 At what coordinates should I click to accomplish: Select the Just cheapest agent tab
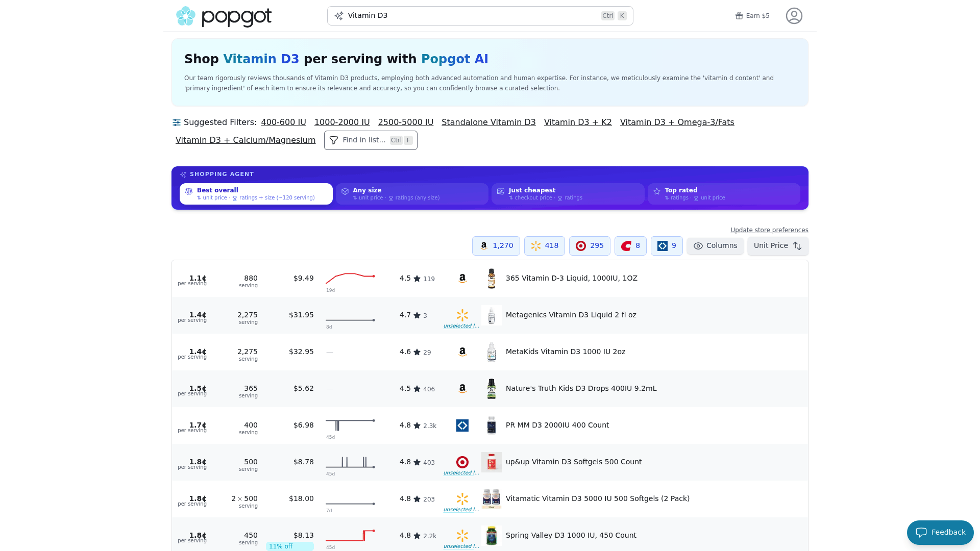[568, 194]
